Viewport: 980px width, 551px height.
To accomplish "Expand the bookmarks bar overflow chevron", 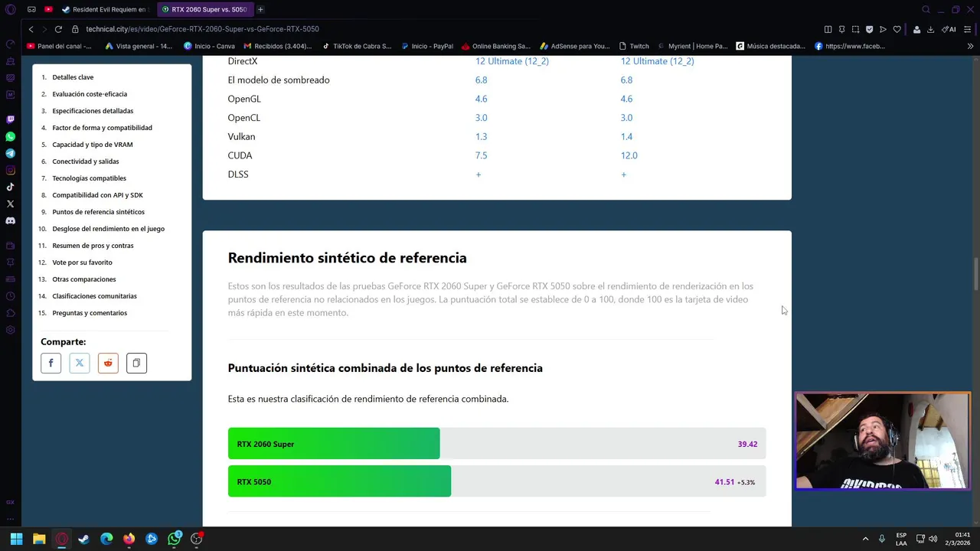I will click(970, 46).
